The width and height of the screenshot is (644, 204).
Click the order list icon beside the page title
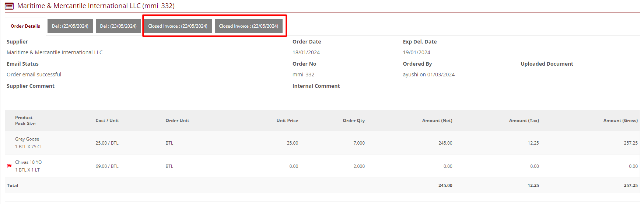click(x=9, y=6)
